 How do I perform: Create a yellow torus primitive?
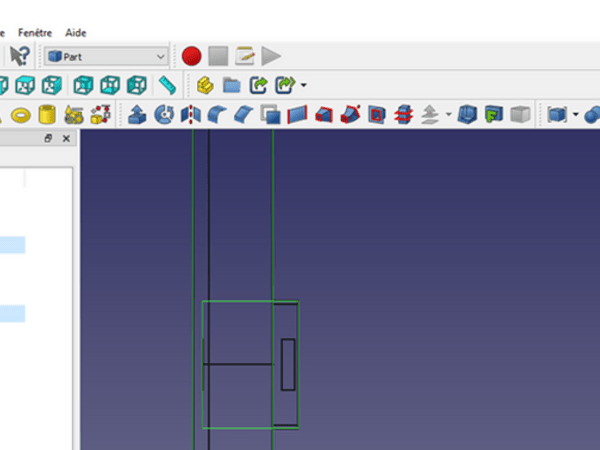[20, 115]
